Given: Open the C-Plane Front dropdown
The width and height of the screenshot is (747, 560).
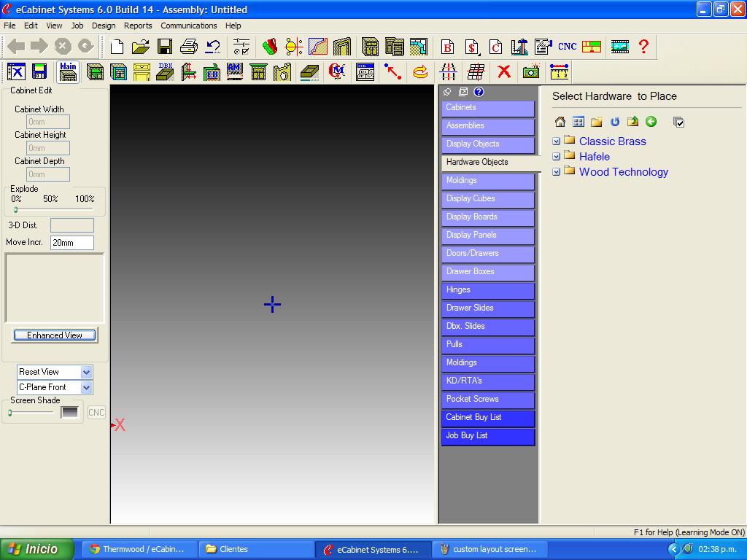Looking at the screenshot, I should click(x=86, y=387).
